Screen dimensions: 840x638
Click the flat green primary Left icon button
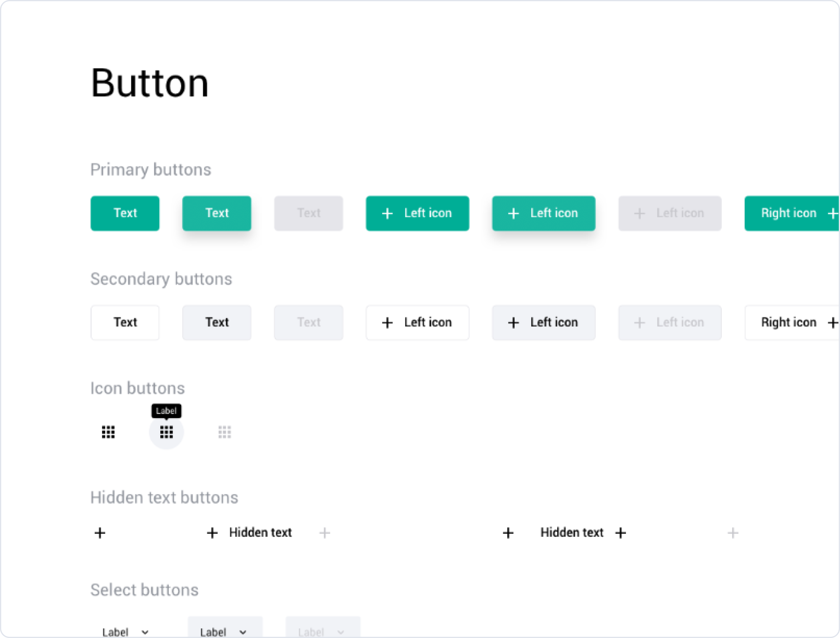point(417,213)
